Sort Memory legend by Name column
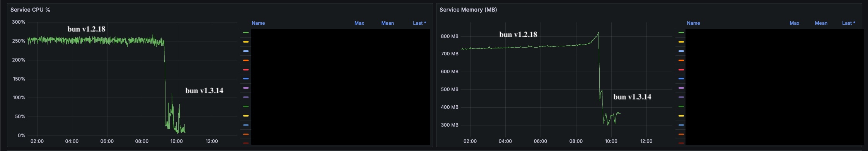Viewport: 868px width, 151px height. click(x=693, y=23)
